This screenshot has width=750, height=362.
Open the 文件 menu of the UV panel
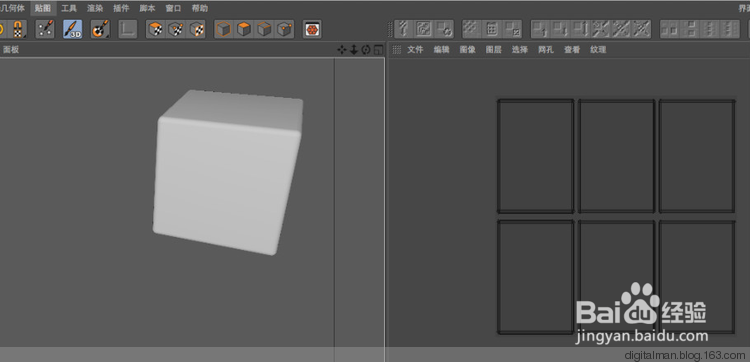pyautogui.click(x=415, y=50)
